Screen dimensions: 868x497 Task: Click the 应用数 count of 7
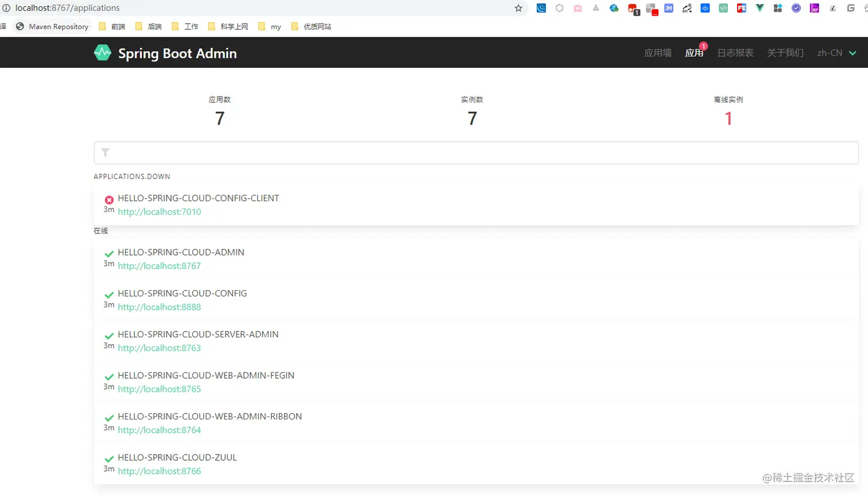(x=220, y=118)
